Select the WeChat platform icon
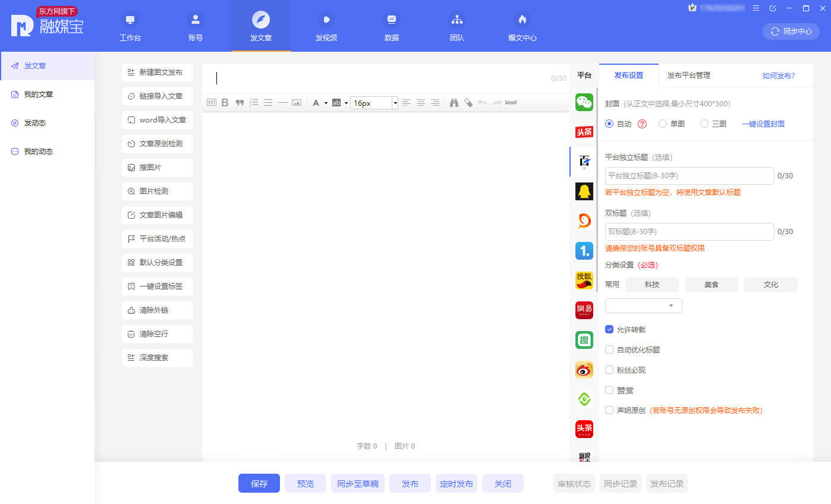Image resolution: width=831 pixels, height=504 pixels. coord(584,102)
